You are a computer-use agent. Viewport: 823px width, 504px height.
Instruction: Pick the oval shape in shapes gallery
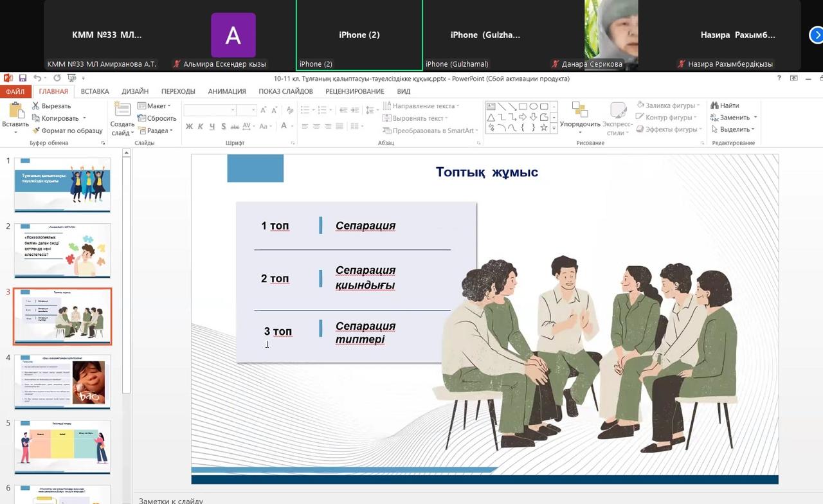tap(533, 107)
